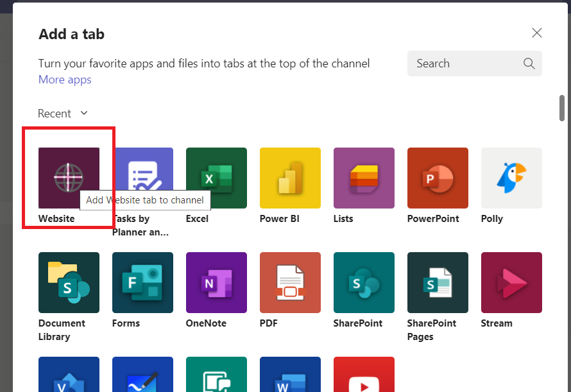571x392 pixels.
Task: Select the Polly app icon
Action: [x=511, y=178]
